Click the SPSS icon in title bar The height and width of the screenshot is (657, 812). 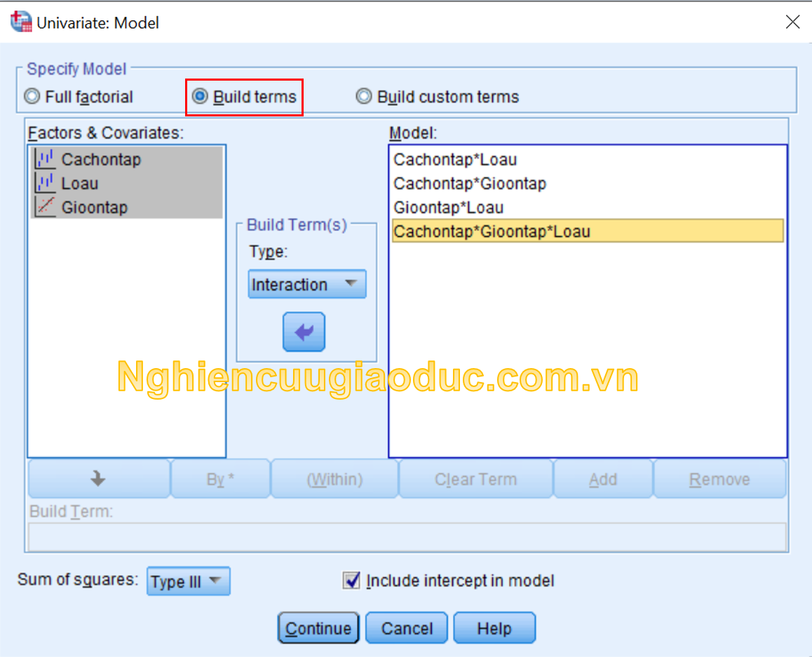(x=21, y=22)
